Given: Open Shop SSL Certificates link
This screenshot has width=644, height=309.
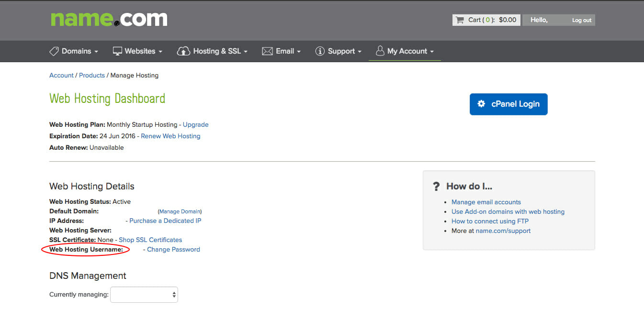Looking at the screenshot, I should tap(150, 240).
